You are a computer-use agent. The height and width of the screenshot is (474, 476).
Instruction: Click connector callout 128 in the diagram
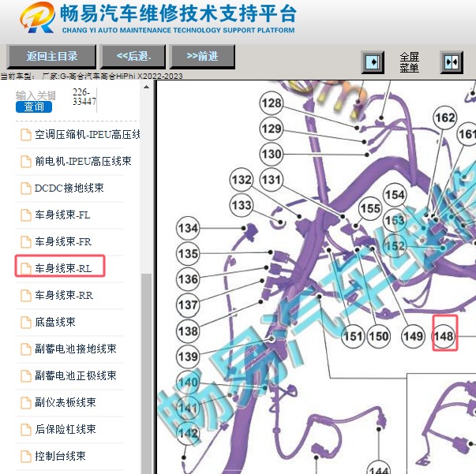[x=272, y=103]
